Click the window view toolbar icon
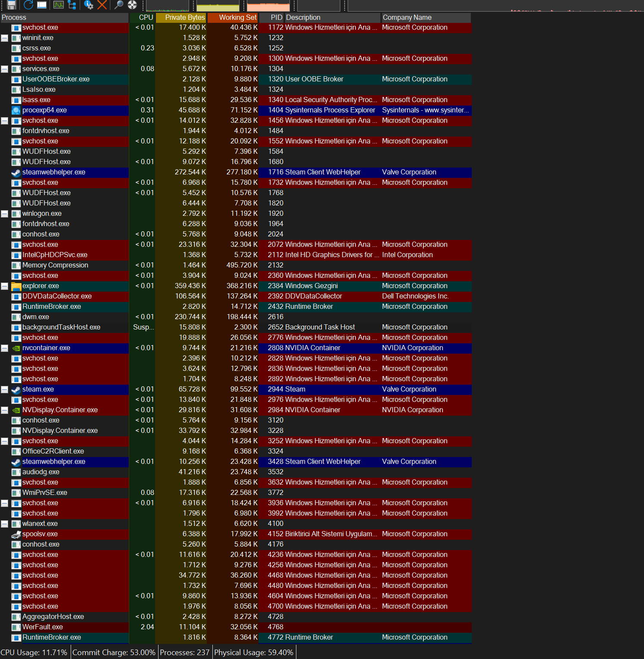Viewport: 644px width, 659px height. pos(42,5)
